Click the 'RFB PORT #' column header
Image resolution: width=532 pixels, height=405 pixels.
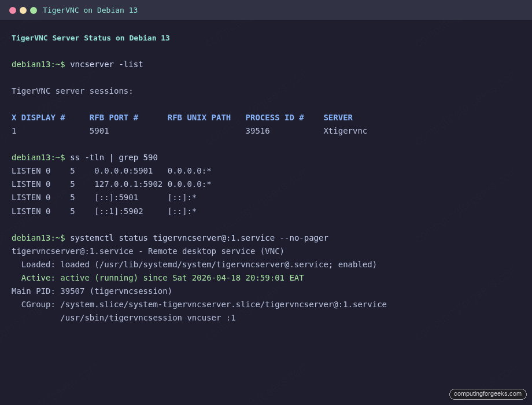click(114, 118)
